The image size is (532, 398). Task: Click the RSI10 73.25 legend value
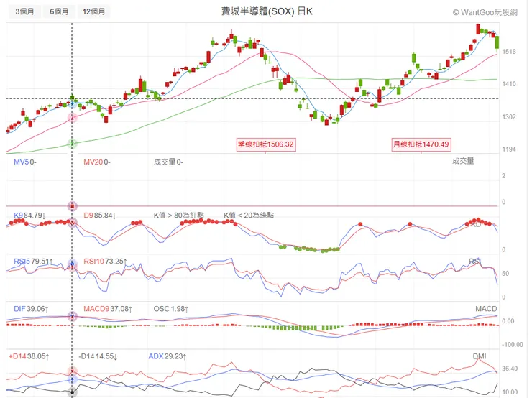(105, 261)
